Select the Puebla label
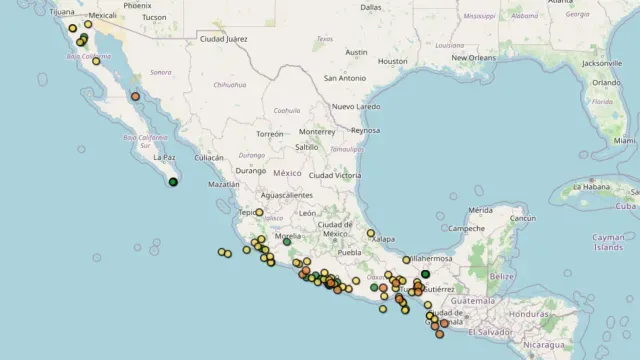This screenshot has width=640, height=360. coord(349,253)
